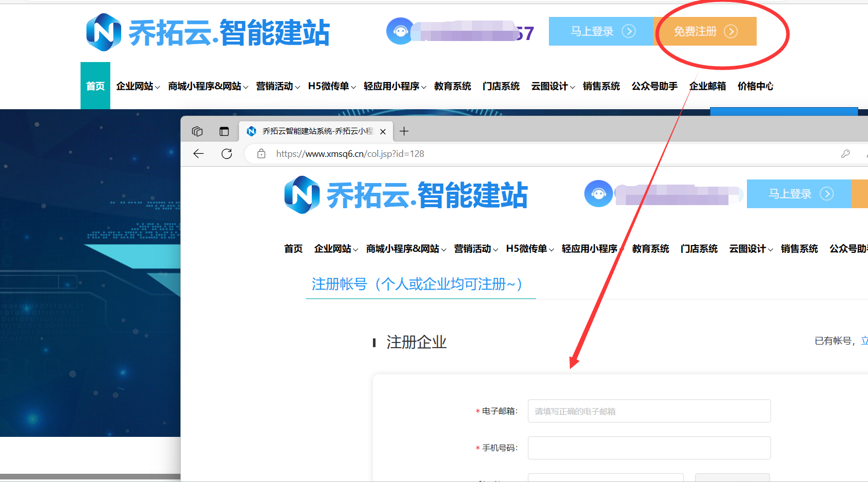Select the 注册帐号 tab heading
Screen dimensions: 868x482
point(421,284)
